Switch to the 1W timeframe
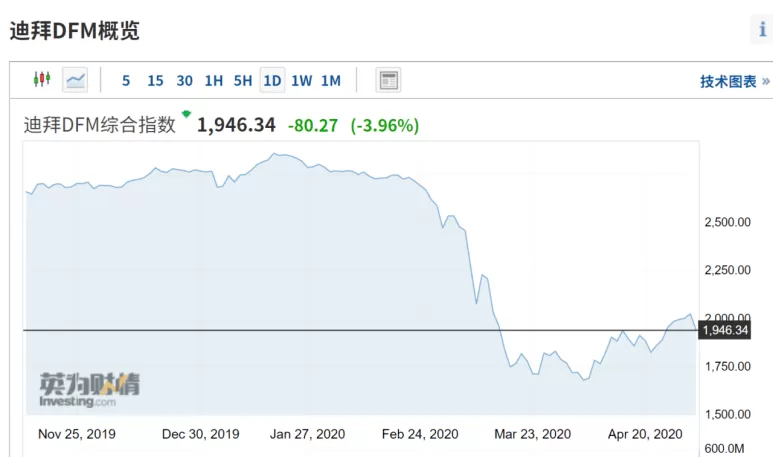This screenshot has height=457, width=773. 301,80
